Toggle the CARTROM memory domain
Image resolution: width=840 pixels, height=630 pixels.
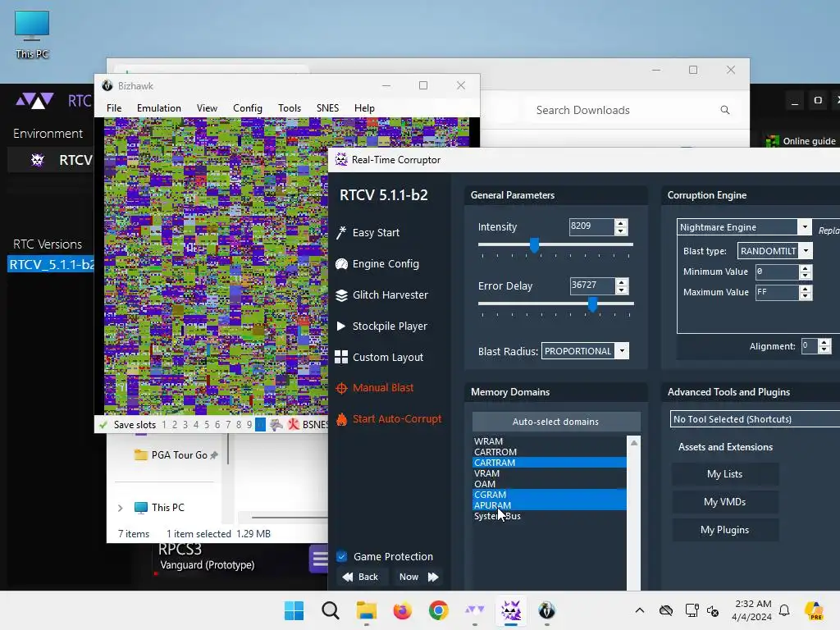(x=549, y=452)
